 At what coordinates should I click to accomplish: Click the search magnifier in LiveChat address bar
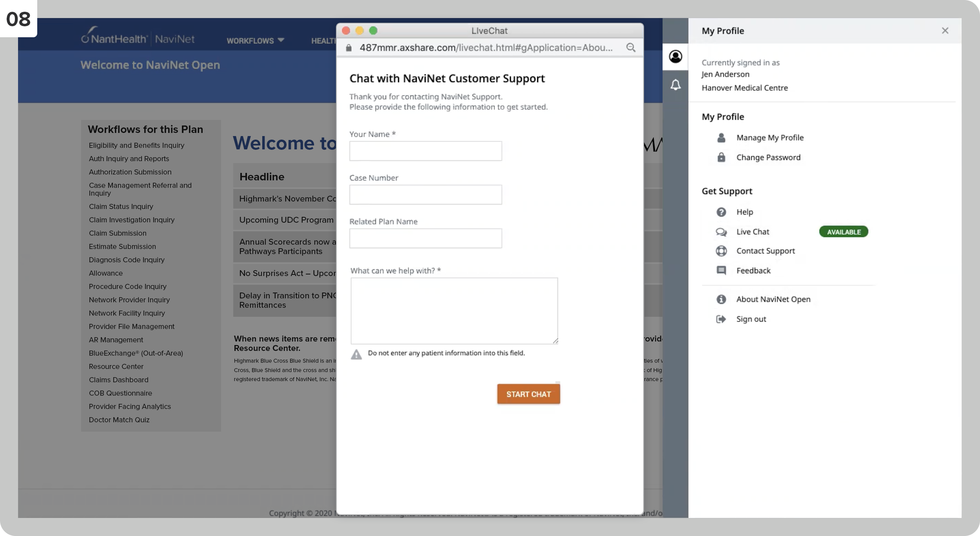coord(630,47)
